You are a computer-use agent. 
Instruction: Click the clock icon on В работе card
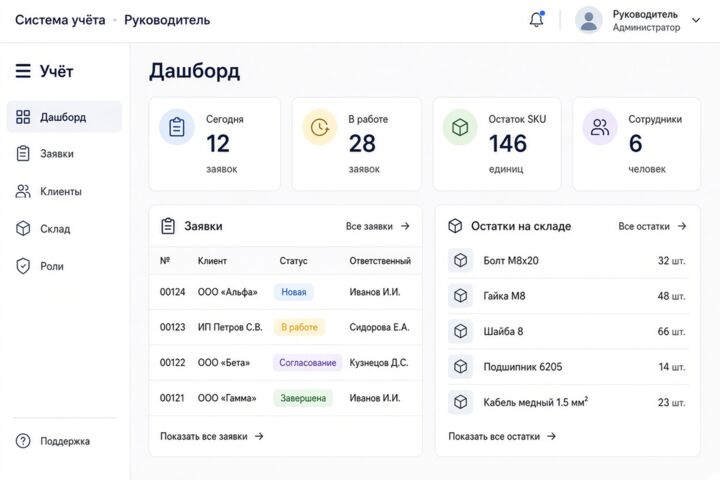[320, 127]
